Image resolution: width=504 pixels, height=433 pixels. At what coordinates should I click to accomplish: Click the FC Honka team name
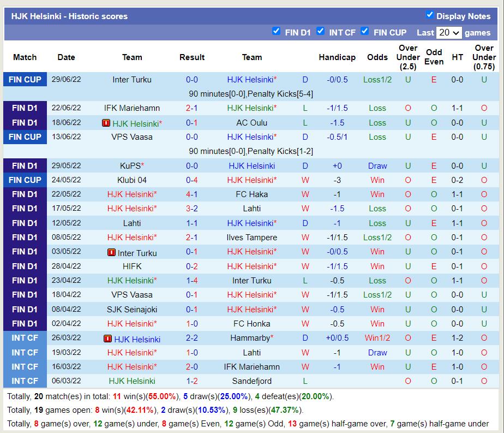pos(251,324)
